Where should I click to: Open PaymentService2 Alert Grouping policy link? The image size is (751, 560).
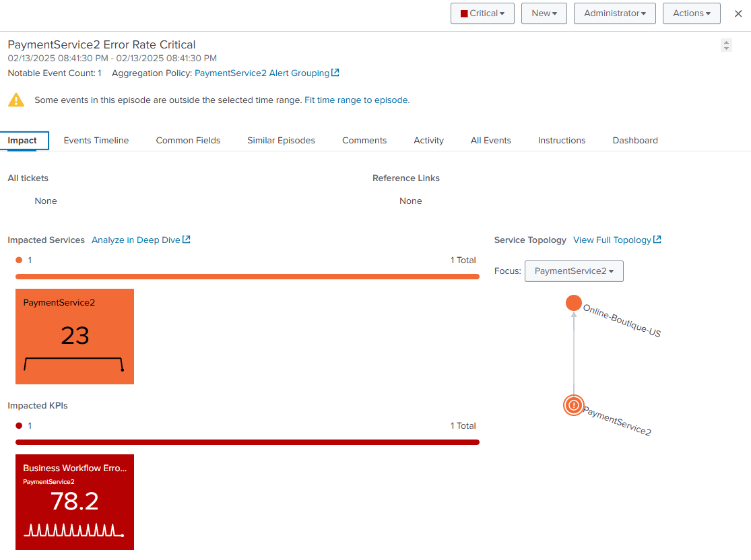pyautogui.click(x=262, y=73)
